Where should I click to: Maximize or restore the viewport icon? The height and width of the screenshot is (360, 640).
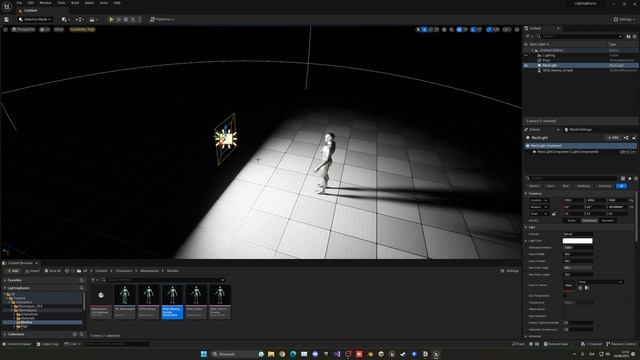[517, 29]
